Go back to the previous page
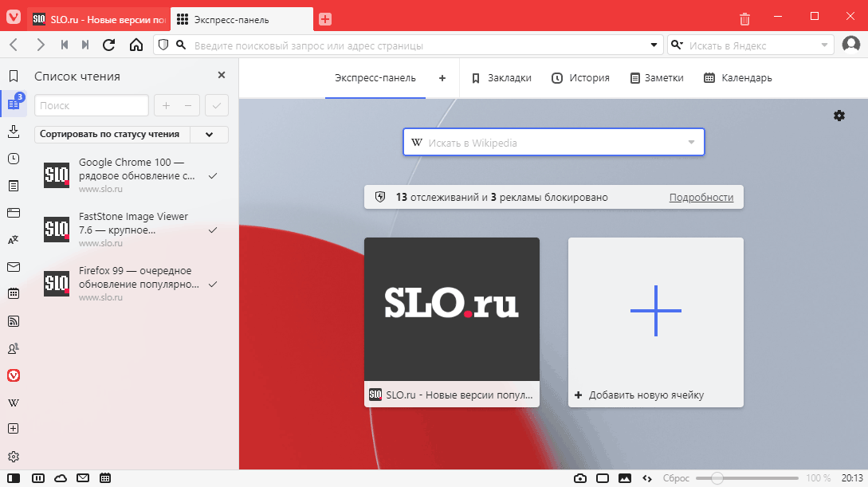Viewport: 868px width, 487px height. tap(14, 45)
